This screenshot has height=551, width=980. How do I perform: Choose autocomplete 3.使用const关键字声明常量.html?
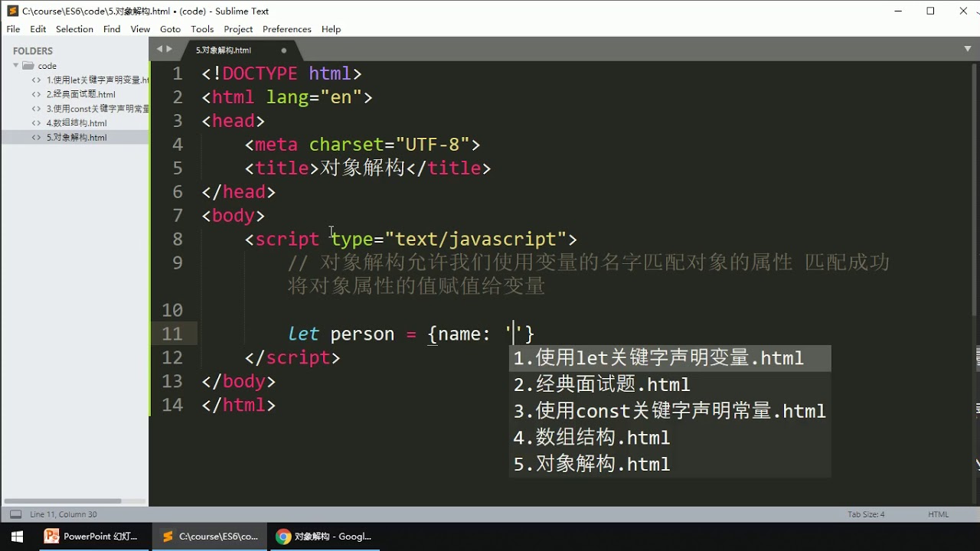pyautogui.click(x=670, y=411)
